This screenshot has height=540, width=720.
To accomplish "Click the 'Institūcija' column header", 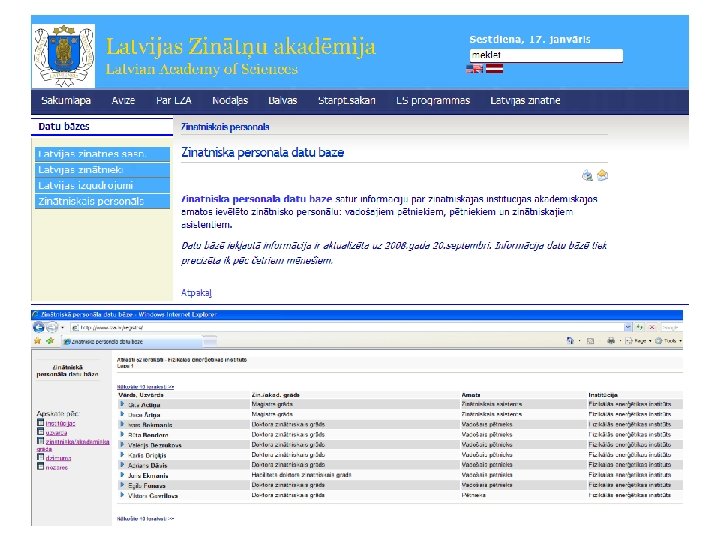I will [603, 395].
